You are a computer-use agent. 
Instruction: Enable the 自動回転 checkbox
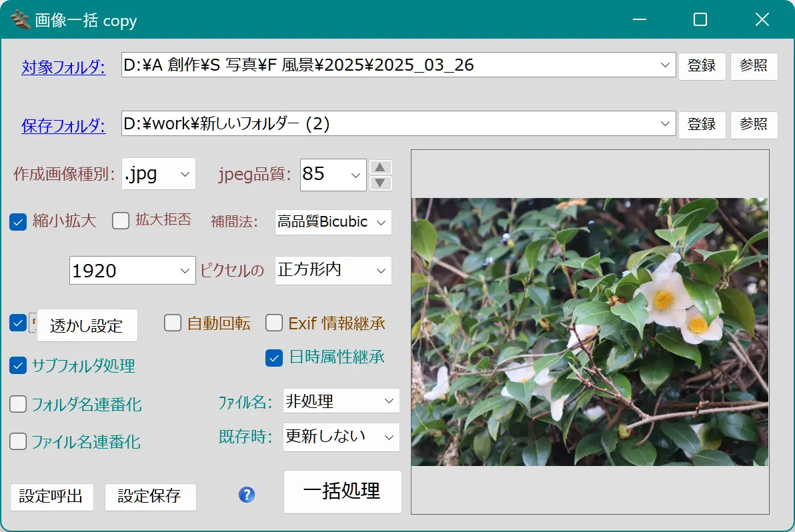tap(173, 323)
